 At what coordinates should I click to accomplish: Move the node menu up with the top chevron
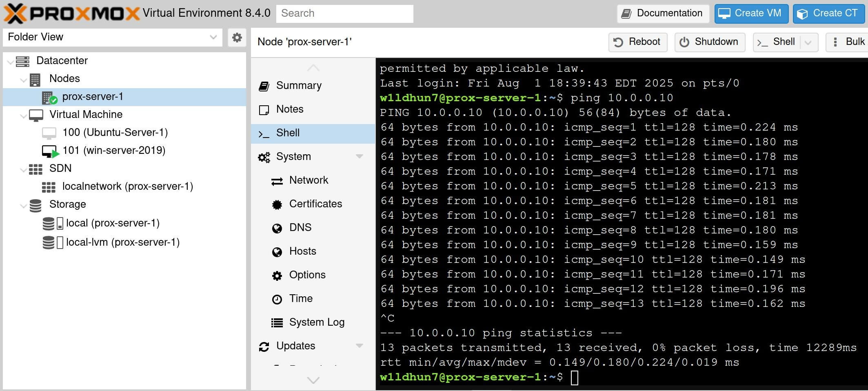pos(313,68)
